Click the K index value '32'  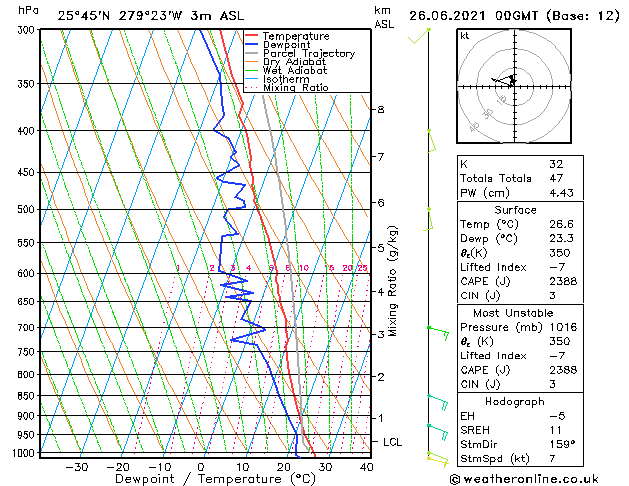pos(556,164)
